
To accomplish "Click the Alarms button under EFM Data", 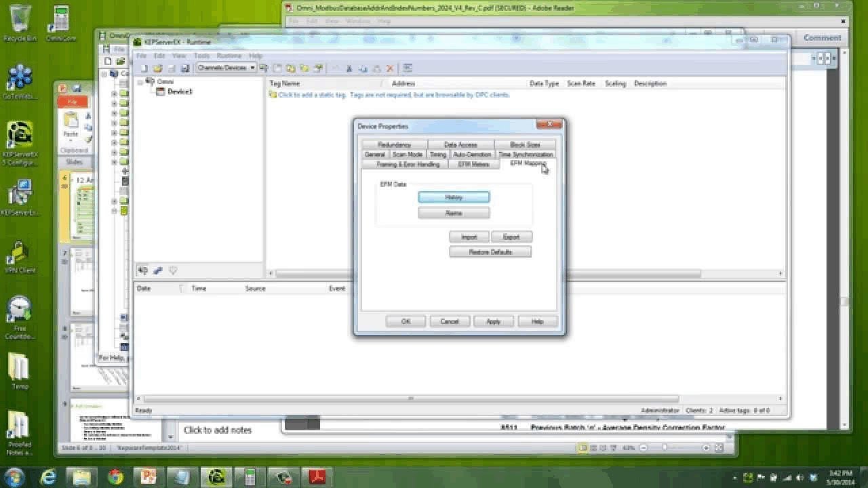I will click(454, 213).
